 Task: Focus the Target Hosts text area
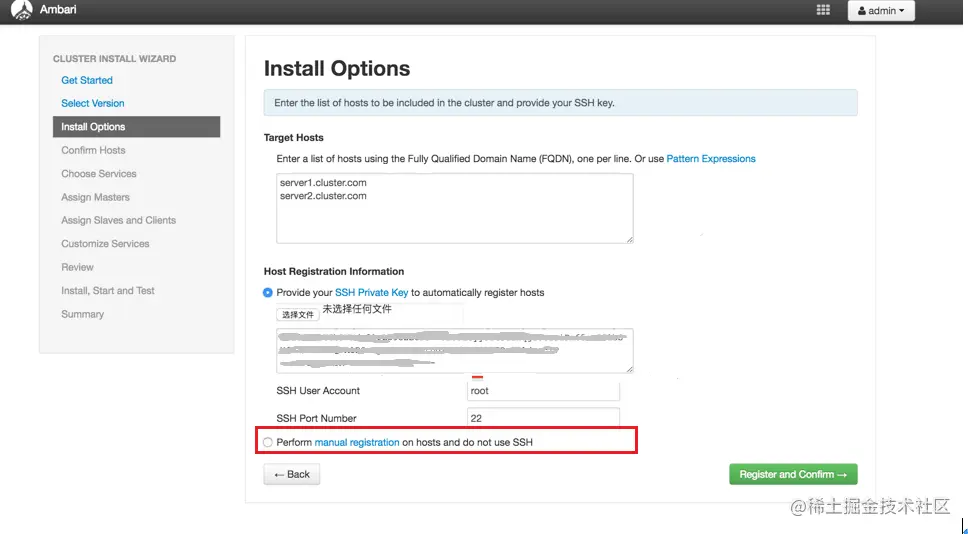(x=454, y=208)
